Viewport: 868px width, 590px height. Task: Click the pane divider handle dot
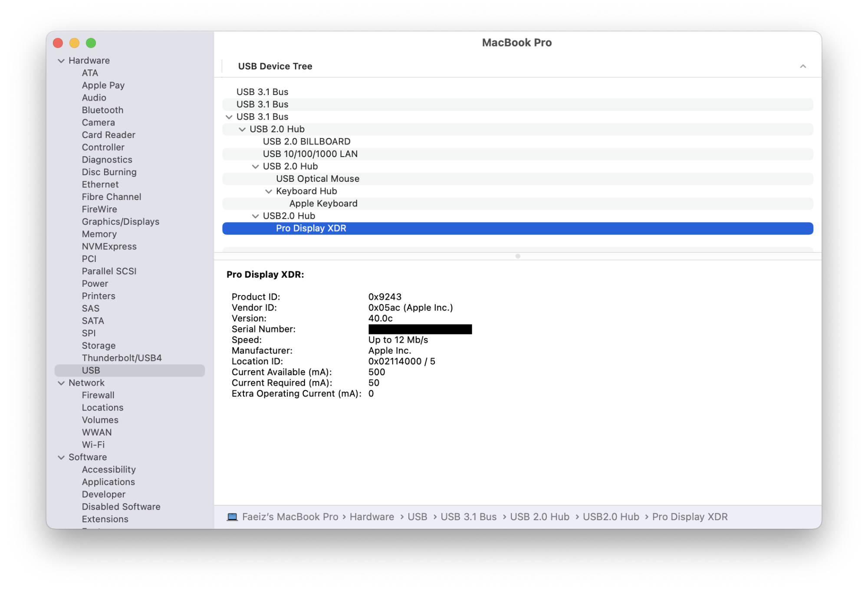point(517,256)
